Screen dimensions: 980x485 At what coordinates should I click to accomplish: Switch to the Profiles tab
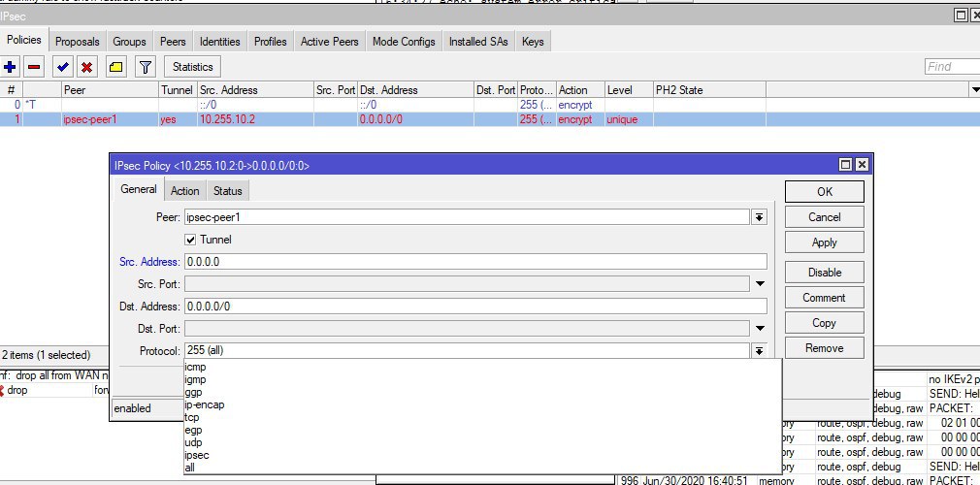[270, 42]
